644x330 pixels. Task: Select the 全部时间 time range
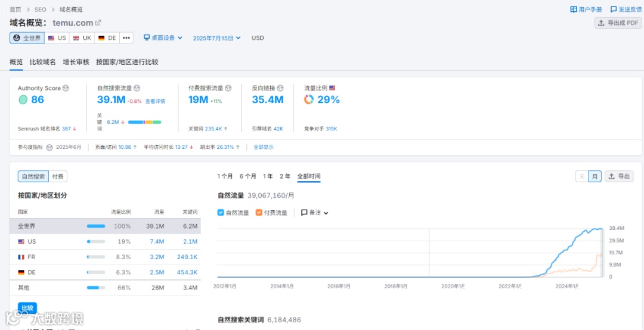tap(309, 176)
